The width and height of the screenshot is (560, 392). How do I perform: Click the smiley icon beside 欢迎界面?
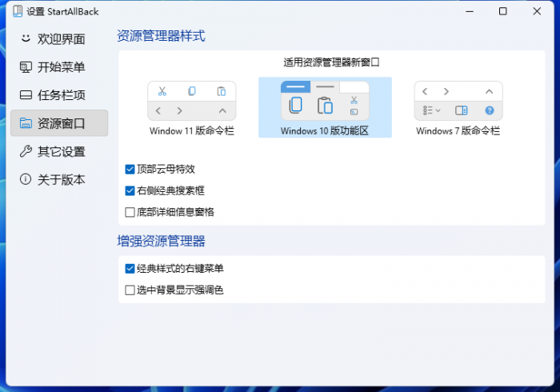[26, 38]
